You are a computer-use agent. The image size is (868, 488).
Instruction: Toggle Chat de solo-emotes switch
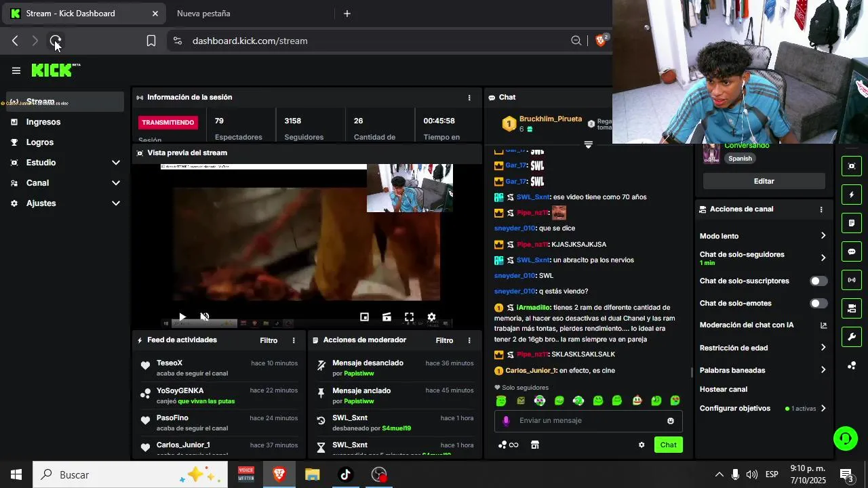[x=818, y=304]
